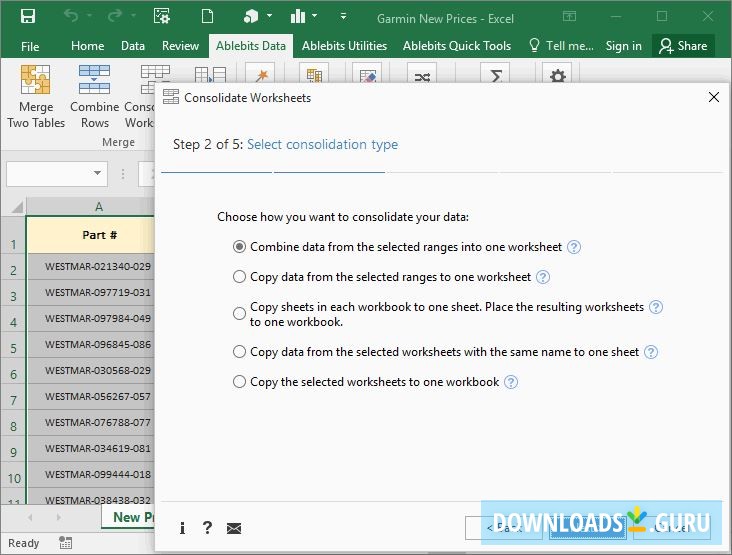Image resolution: width=732 pixels, height=555 pixels.
Task: Switch to the Home tab
Action: coord(88,46)
